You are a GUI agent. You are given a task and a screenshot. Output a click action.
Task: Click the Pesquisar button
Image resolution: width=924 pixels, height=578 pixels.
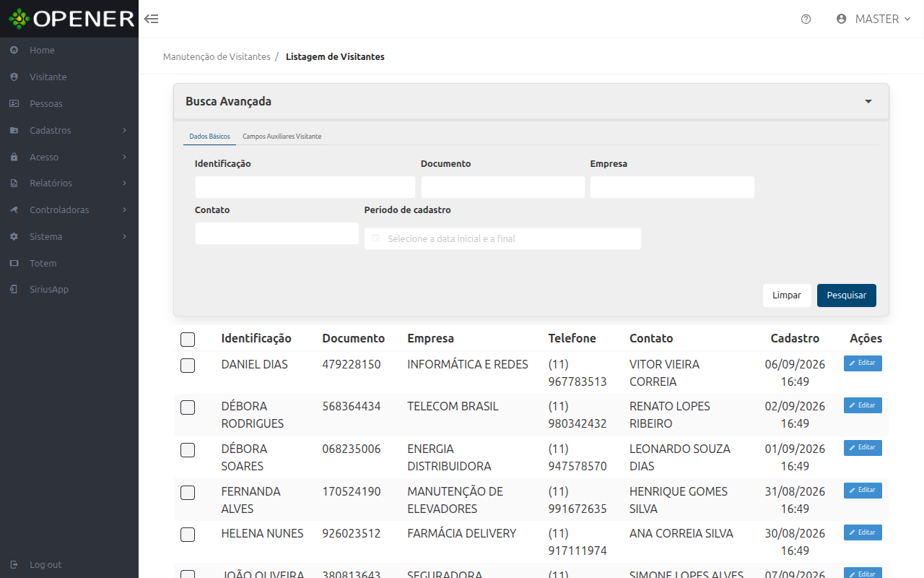tap(847, 296)
